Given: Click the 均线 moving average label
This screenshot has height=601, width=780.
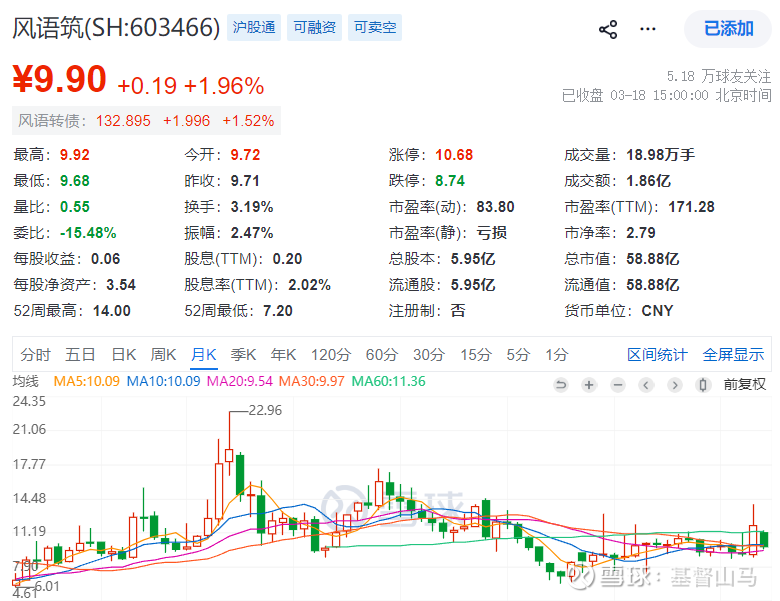Looking at the screenshot, I should coord(25,382).
